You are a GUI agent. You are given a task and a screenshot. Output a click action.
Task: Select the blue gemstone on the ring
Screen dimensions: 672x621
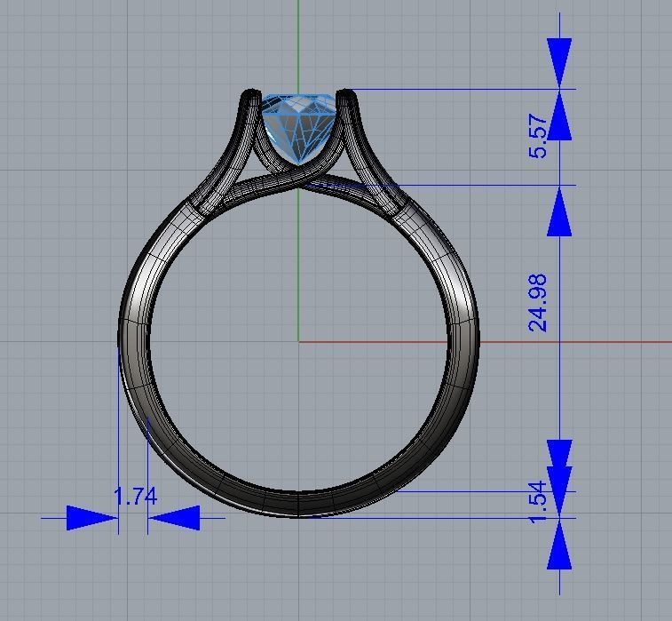point(298,129)
